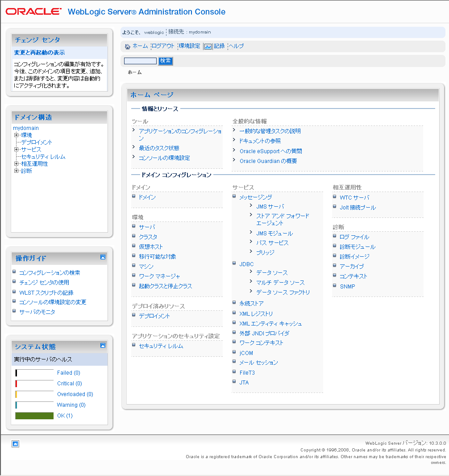Open デプロイメント in the domain tree

tap(37, 142)
